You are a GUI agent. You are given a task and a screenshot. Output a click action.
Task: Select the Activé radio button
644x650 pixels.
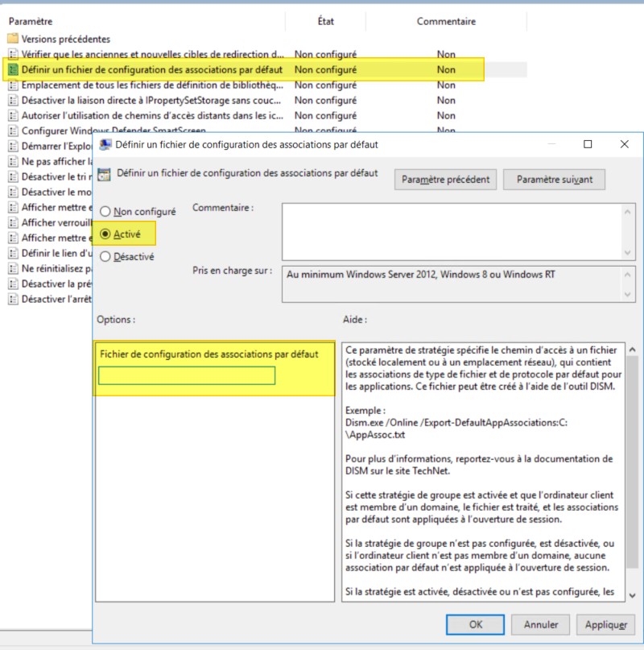[105, 234]
